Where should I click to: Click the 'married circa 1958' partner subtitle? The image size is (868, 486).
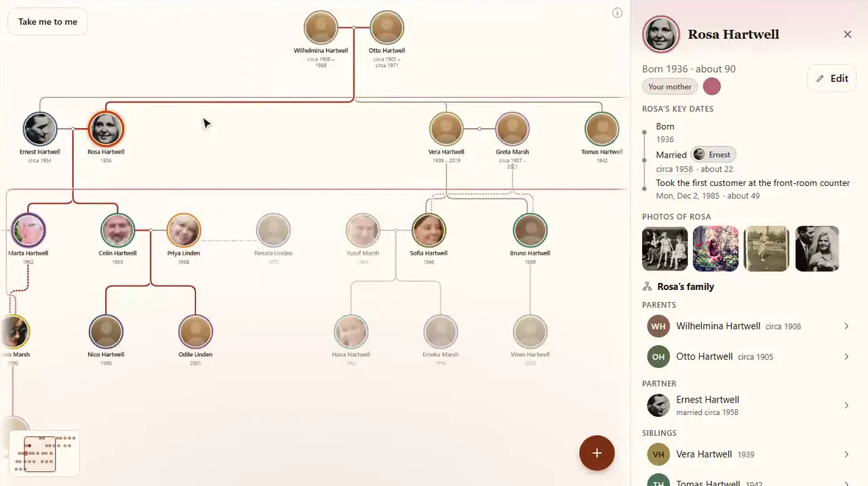(707, 413)
